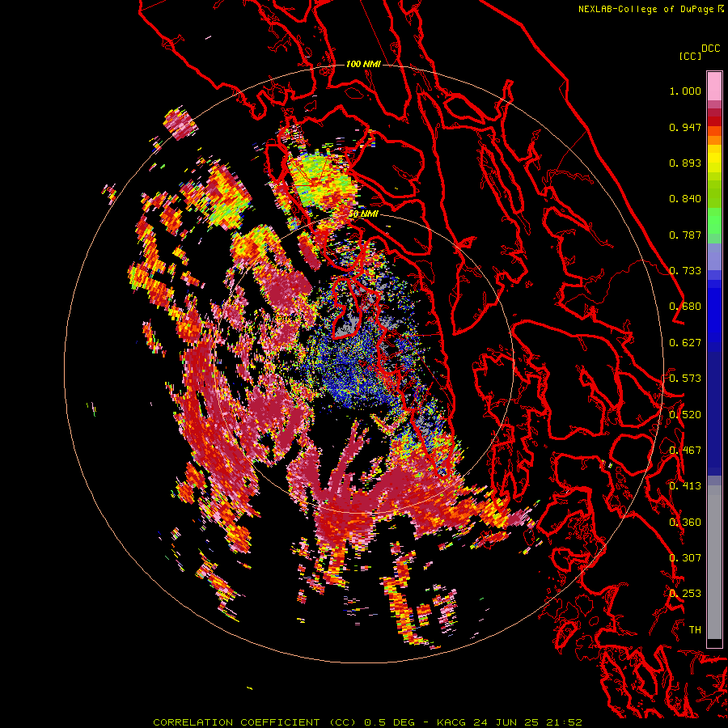Click the 0.307 scale value
Image resolution: width=728 pixels, height=728 pixels.
coord(685,558)
